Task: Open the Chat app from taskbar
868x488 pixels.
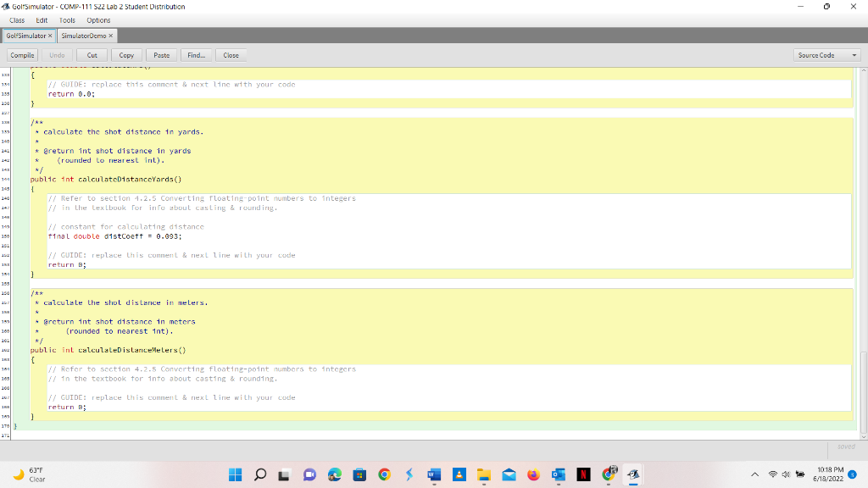Action: [x=309, y=474]
